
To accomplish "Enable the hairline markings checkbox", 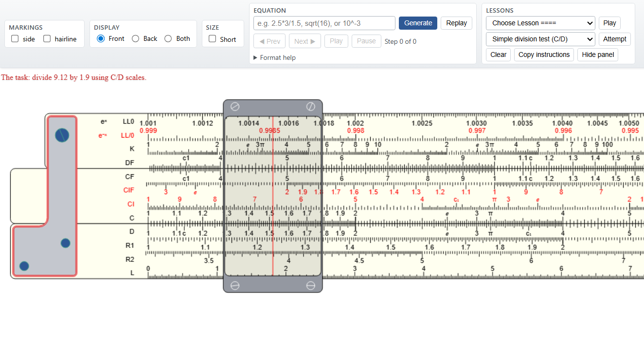I will [x=47, y=39].
